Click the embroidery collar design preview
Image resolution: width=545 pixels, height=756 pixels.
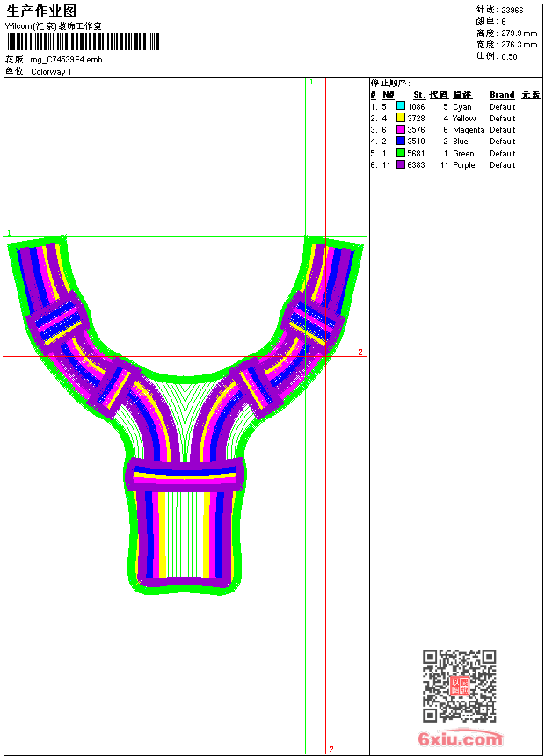(185, 415)
